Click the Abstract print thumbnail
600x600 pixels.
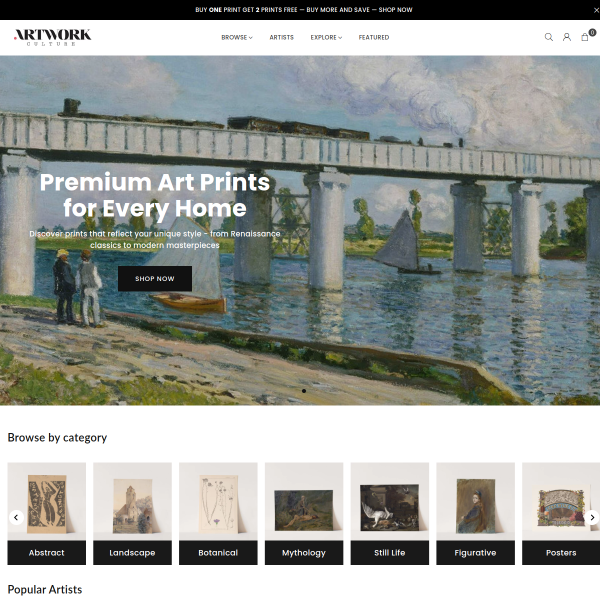point(47,504)
